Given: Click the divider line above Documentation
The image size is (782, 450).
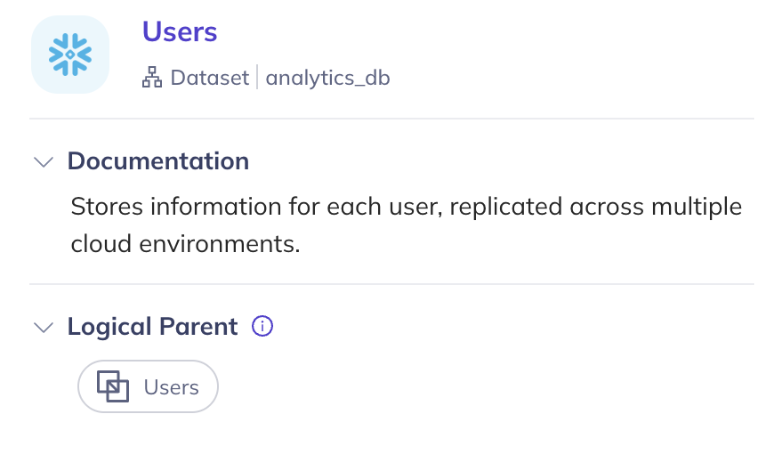Looking at the screenshot, I should (391, 119).
